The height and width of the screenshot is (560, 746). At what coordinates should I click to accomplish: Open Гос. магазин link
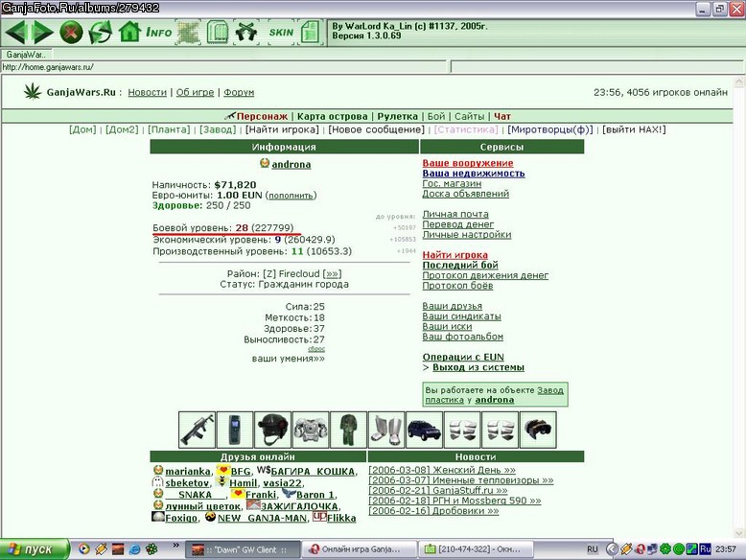pos(452,184)
